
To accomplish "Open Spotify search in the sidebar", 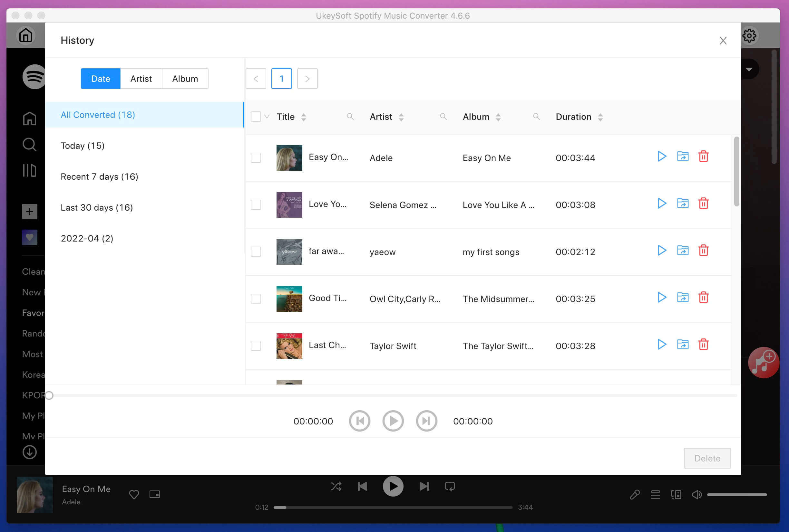I will pyautogui.click(x=30, y=145).
